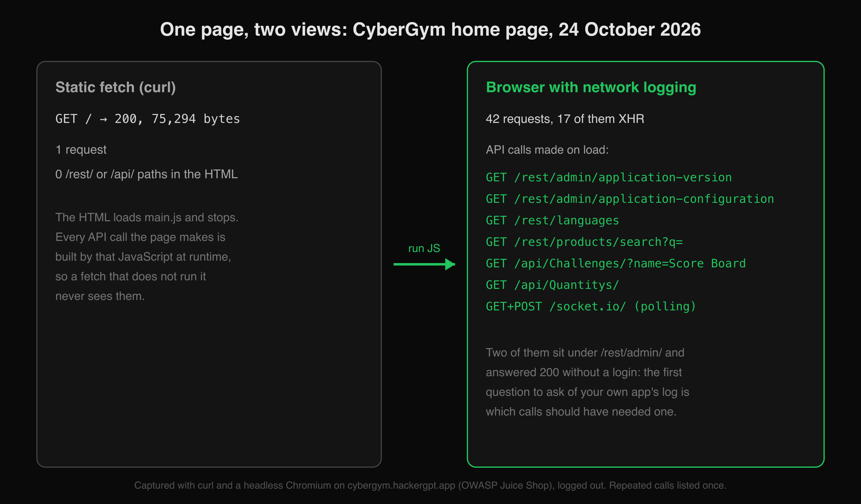Click 'which calls should have needed one.' line
Viewport: 861px width, 504px height.
coord(581,412)
